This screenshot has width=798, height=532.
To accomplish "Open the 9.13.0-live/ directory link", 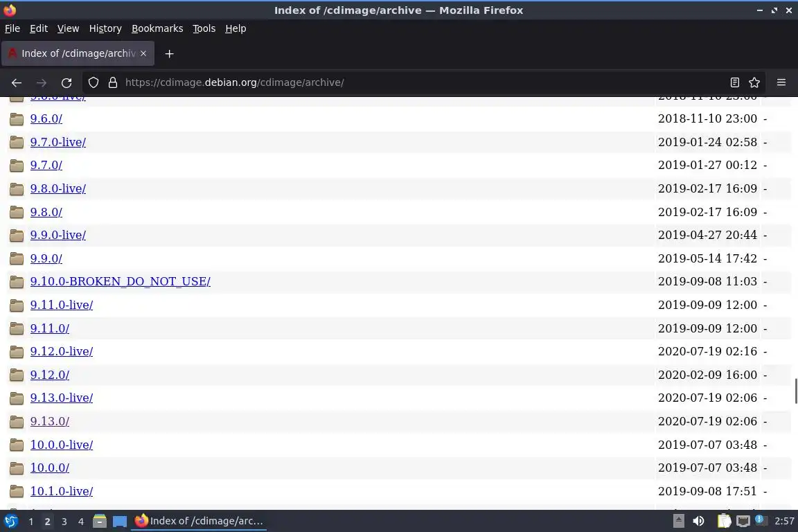I will [62, 398].
